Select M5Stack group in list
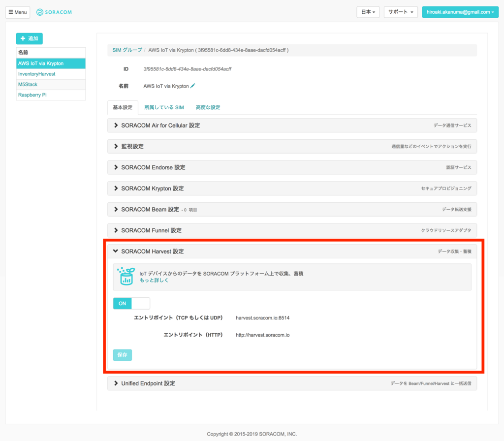Screen dimensions: 504x441 tap(51, 85)
